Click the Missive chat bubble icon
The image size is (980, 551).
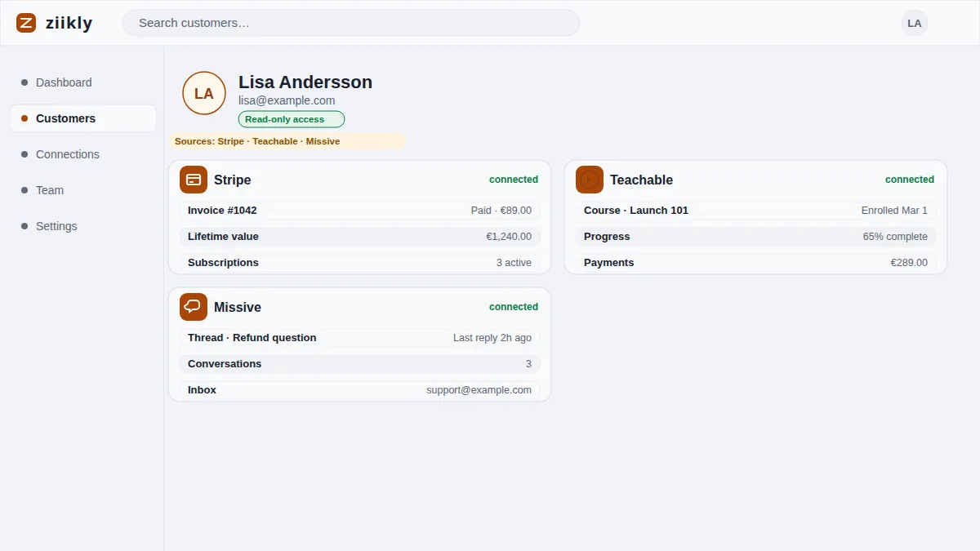194,307
